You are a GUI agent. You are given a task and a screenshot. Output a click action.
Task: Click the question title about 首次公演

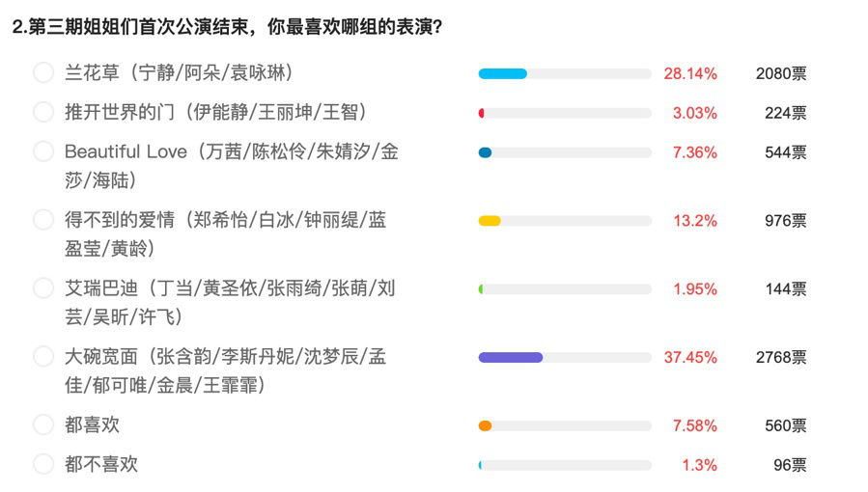[x=227, y=27]
